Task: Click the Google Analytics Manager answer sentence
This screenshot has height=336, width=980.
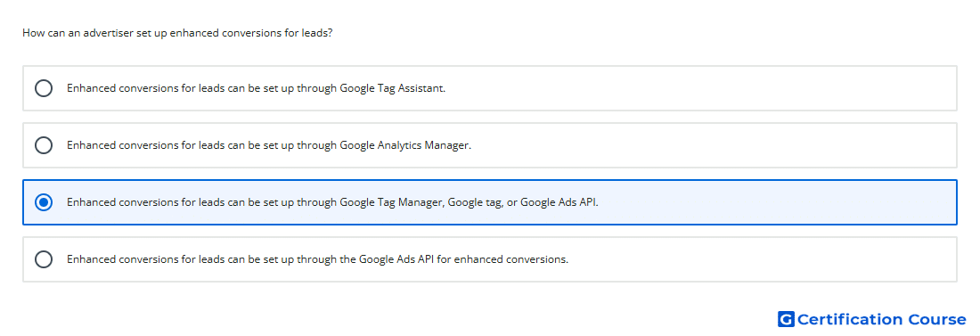Action: tap(269, 145)
